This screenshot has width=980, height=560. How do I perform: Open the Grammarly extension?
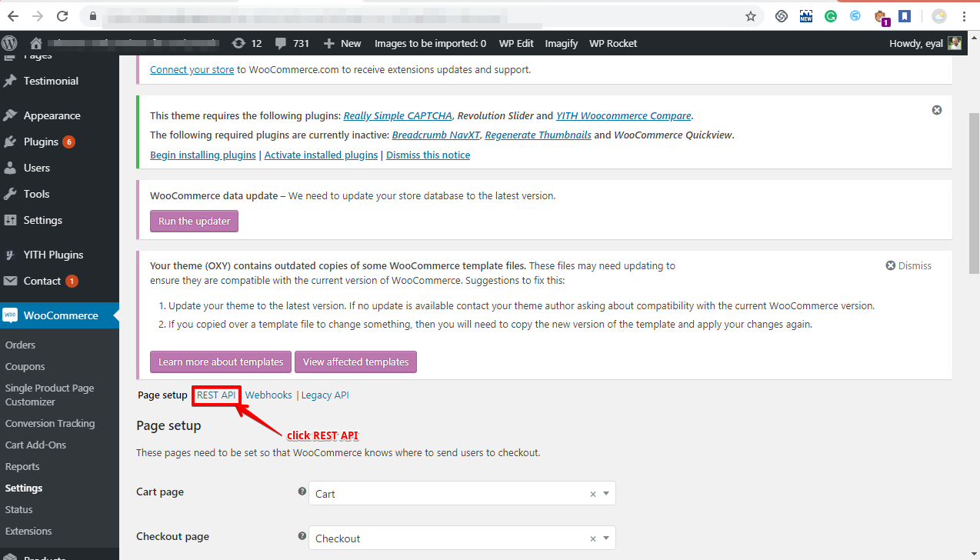[831, 16]
